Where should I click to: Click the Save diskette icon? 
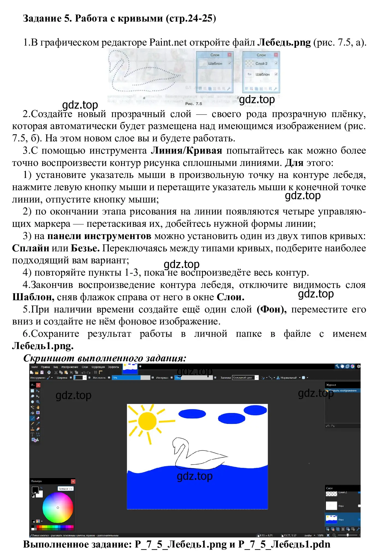tap(42, 372)
